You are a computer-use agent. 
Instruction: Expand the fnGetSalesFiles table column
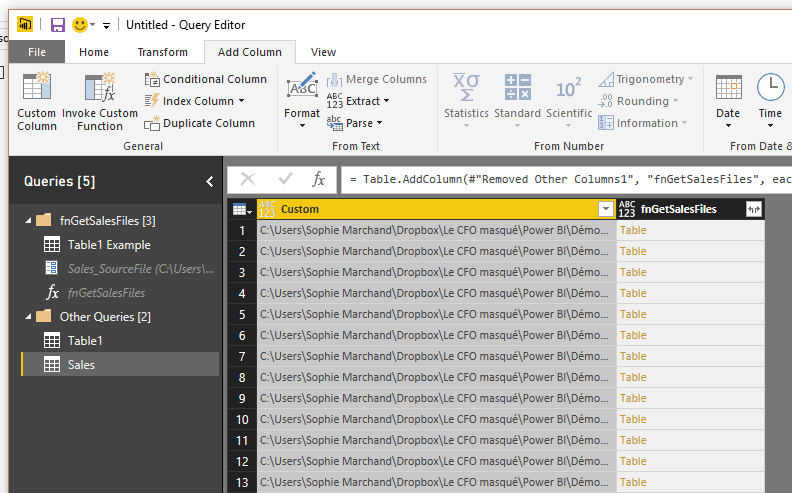click(753, 209)
